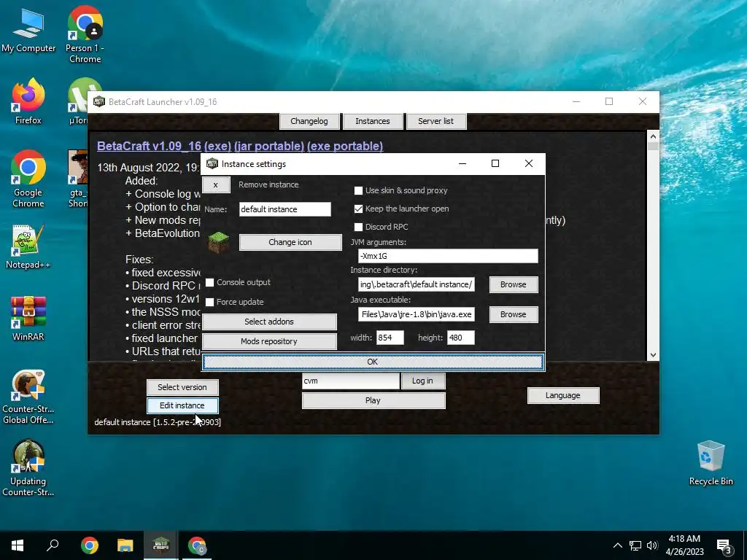Uncheck Keep the launcher open
This screenshot has height=560, width=747.
[358, 209]
